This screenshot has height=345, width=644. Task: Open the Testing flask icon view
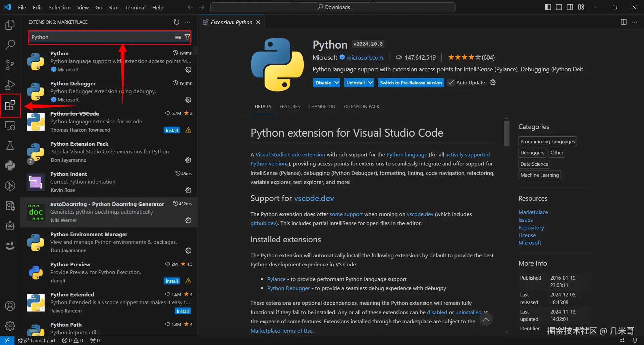click(x=10, y=145)
